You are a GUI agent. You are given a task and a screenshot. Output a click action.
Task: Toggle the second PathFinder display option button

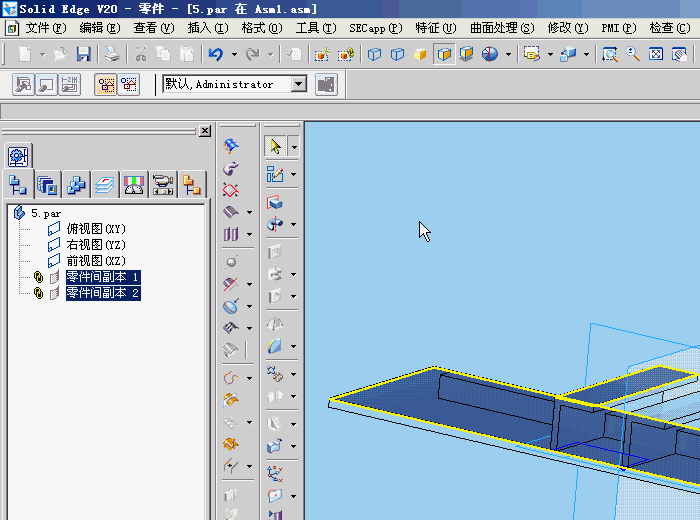click(x=129, y=84)
